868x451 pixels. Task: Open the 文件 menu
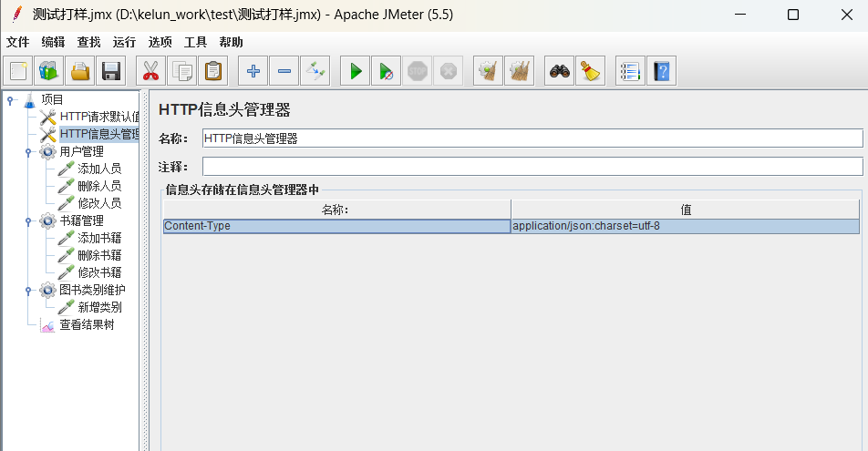17,42
